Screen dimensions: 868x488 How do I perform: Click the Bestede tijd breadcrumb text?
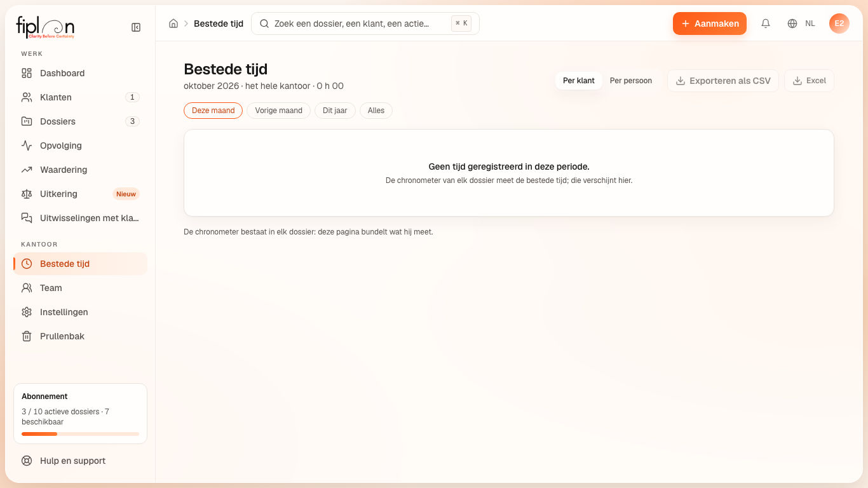pos(219,24)
